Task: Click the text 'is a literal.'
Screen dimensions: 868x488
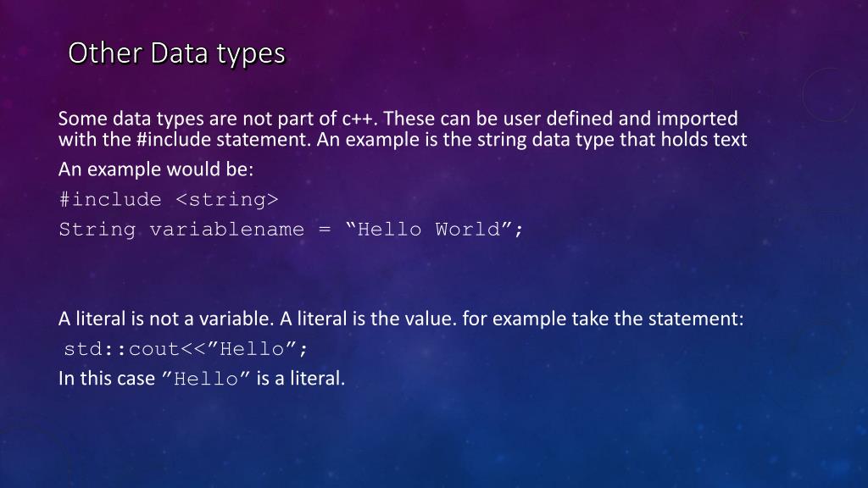Action: point(301,379)
